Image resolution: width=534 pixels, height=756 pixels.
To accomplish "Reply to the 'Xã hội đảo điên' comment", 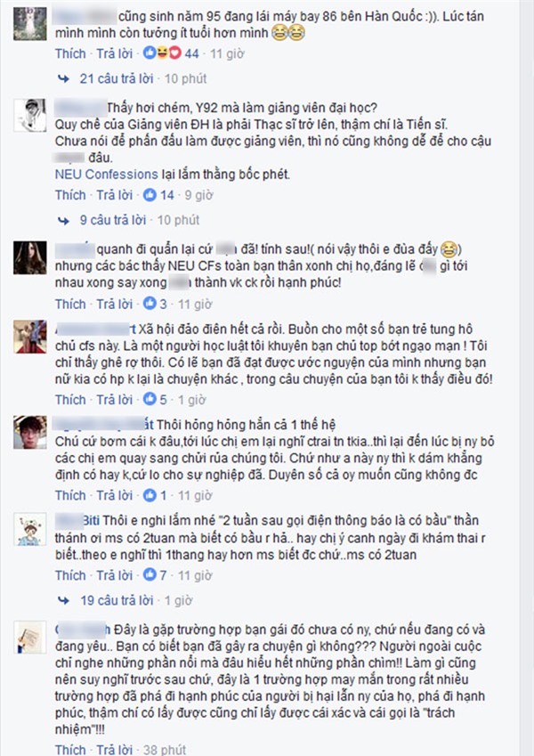I will (x=114, y=399).
